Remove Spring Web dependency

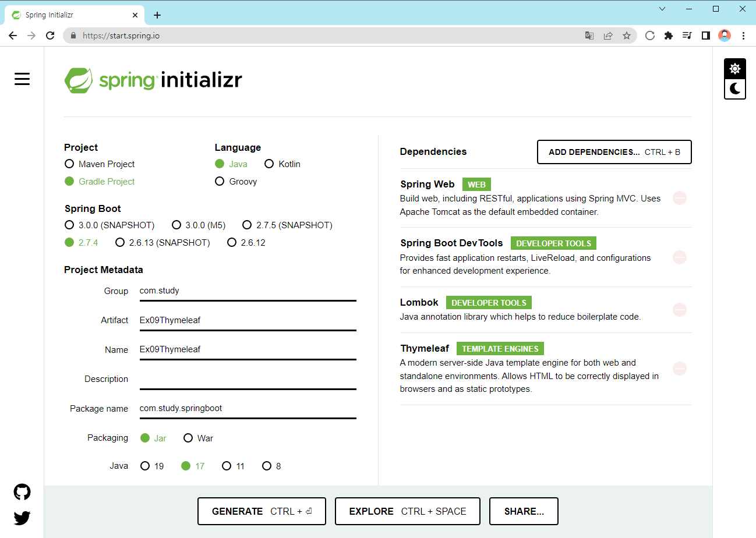coord(679,198)
